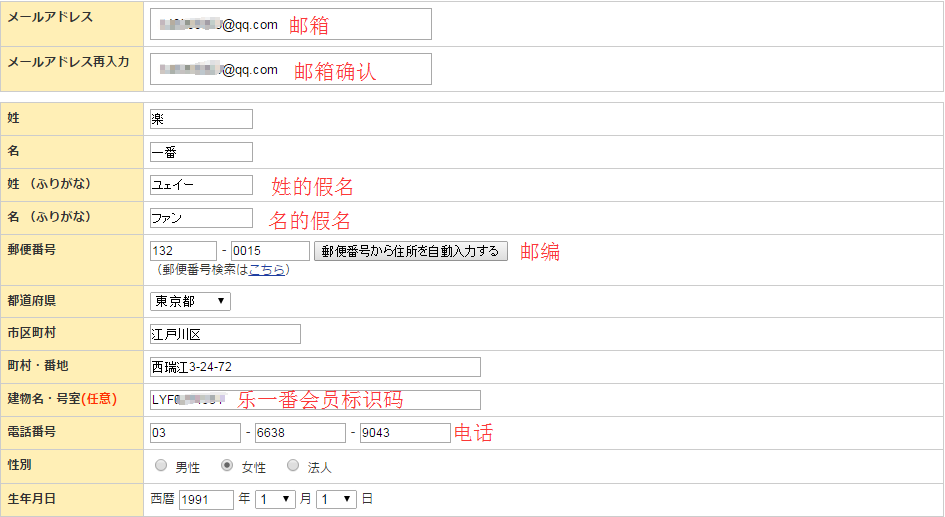The width and height of the screenshot is (945, 517).
Task: Expand the birth month dropdown
Action: [275, 499]
